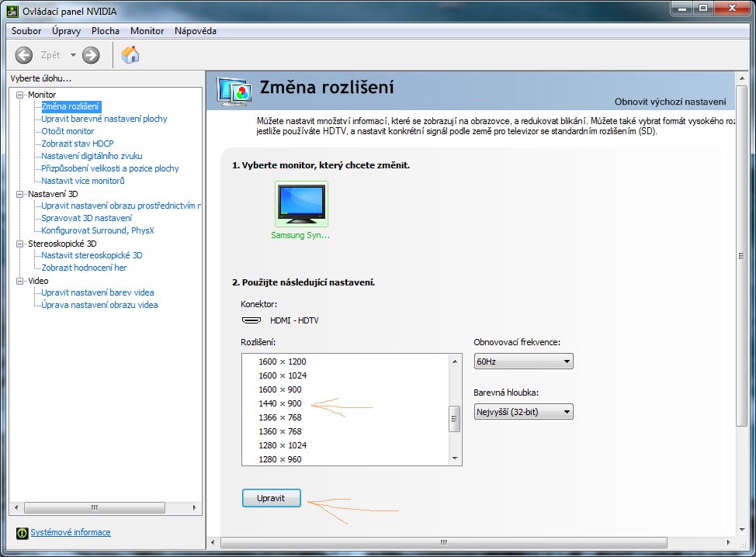
Task: Click the Back arrow icon
Action: 23,55
